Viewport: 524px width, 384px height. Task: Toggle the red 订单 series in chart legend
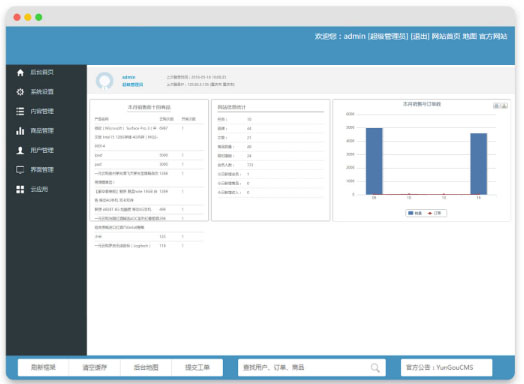coord(434,213)
